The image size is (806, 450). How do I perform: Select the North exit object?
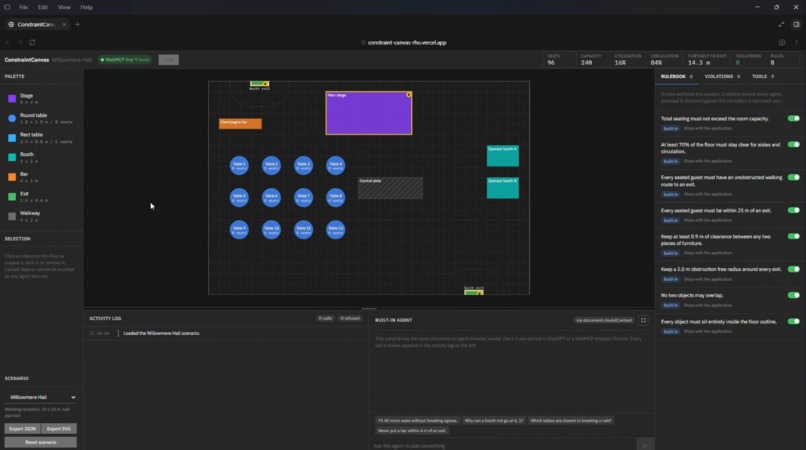(x=259, y=83)
